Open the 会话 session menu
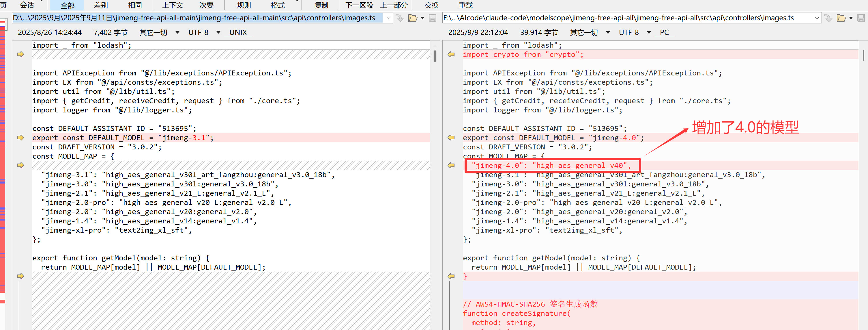This screenshot has height=330, width=868. point(27,5)
